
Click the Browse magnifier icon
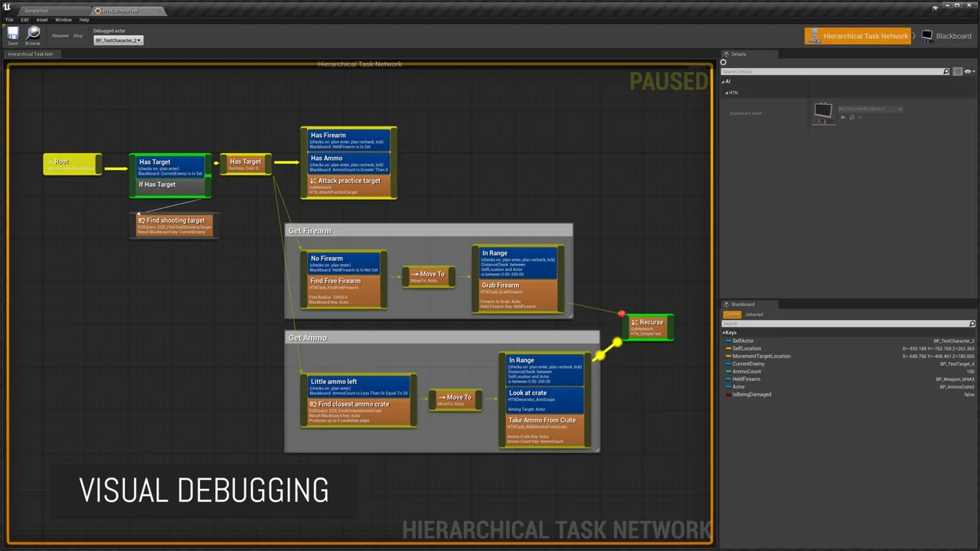(33, 34)
